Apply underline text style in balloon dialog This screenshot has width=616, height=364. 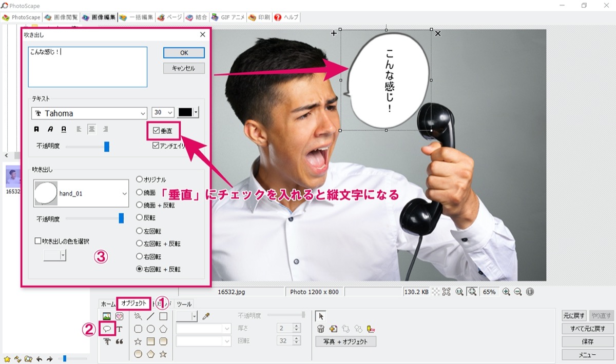coord(64,129)
